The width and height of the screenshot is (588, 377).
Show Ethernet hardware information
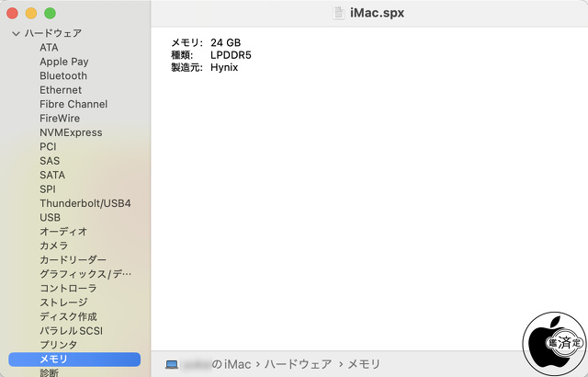[x=61, y=90]
